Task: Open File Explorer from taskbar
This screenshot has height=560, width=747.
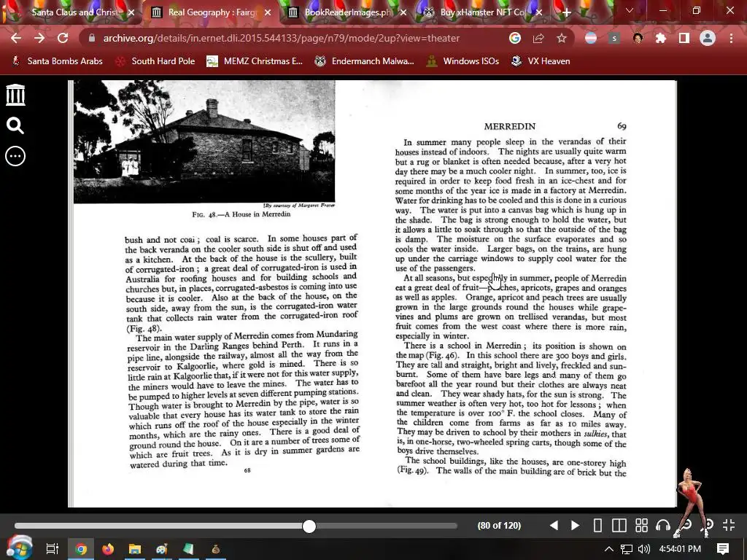Action: 135,549
